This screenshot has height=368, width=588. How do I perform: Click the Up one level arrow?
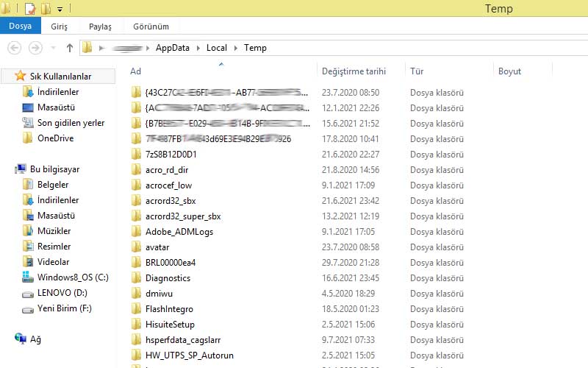(70, 48)
